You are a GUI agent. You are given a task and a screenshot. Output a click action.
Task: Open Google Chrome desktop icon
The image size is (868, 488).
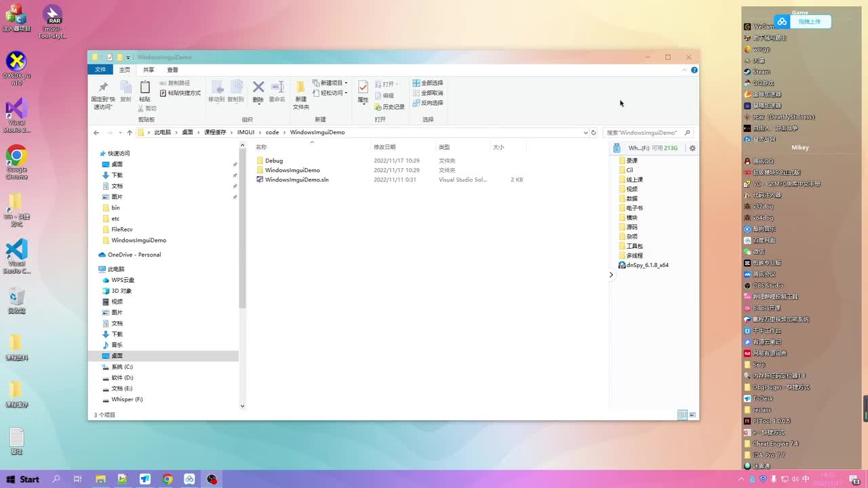coord(16,163)
